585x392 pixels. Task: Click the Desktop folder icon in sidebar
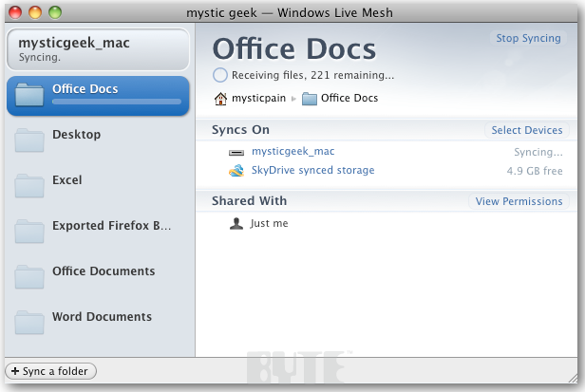[x=29, y=141]
